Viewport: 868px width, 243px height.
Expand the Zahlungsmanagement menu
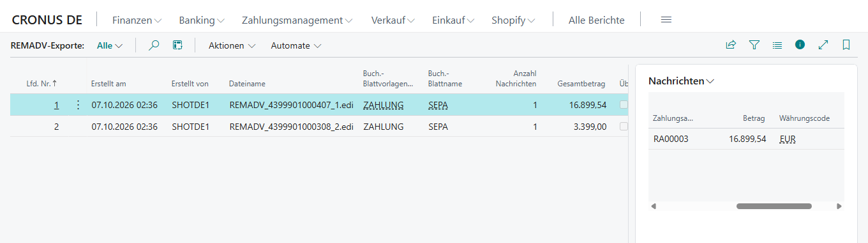pos(297,20)
